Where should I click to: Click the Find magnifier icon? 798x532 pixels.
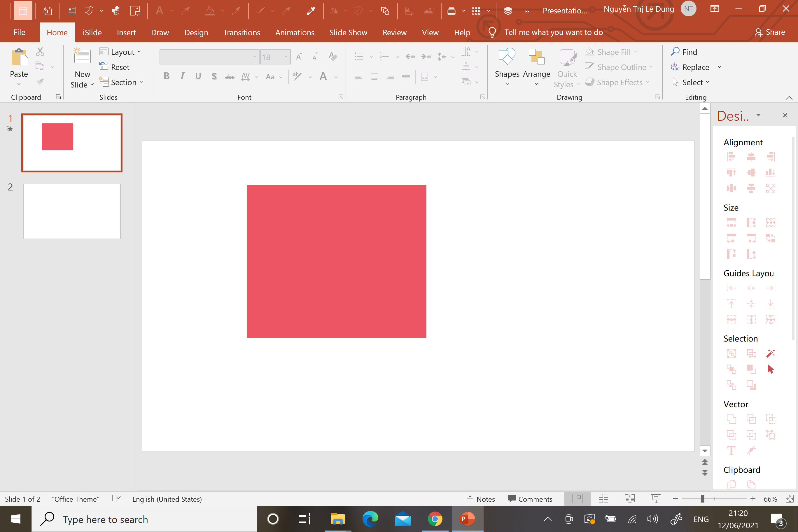[x=675, y=52]
